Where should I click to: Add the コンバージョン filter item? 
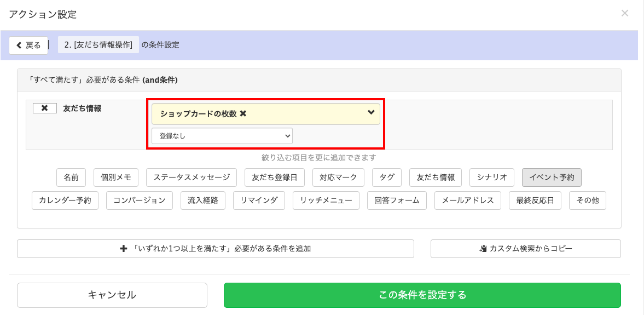pos(139,201)
